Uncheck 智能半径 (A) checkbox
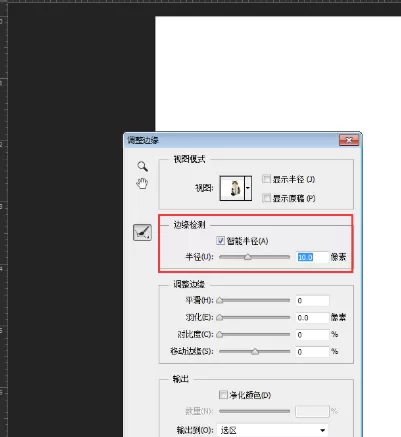The height and width of the screenshot is (437, 401). (220, 240)
